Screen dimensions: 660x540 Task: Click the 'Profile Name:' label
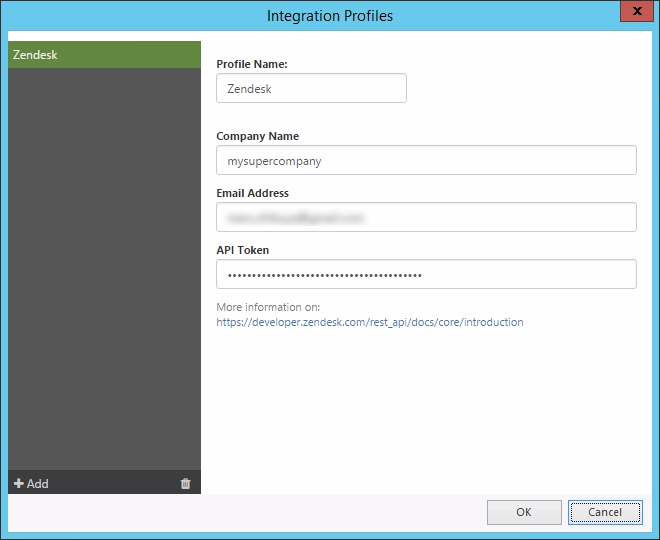[x=252, y=64]
